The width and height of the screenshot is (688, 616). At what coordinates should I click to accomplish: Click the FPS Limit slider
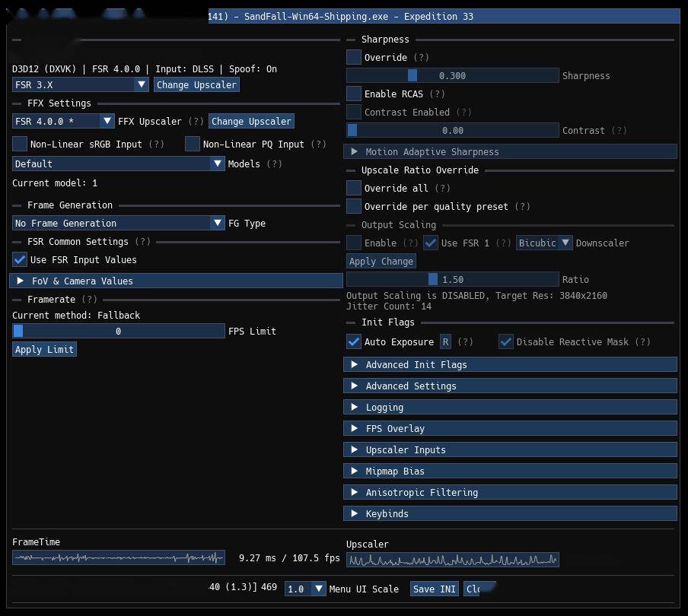(x=119, y=331)
